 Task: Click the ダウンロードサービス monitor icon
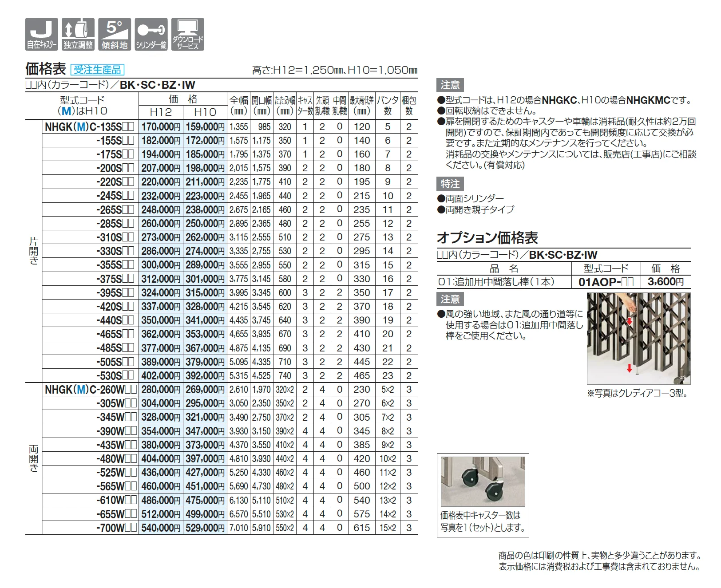(188, 34)
